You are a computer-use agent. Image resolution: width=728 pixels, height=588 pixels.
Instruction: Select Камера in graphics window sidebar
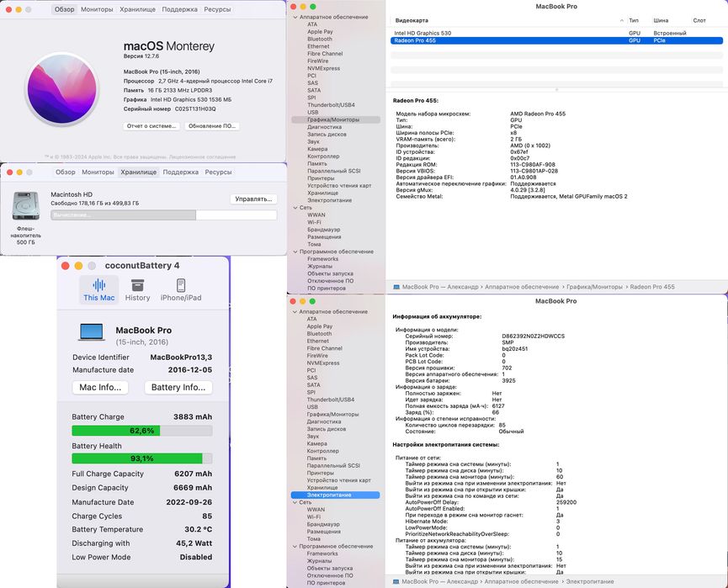pyautogui.click(x=317, y=149)
